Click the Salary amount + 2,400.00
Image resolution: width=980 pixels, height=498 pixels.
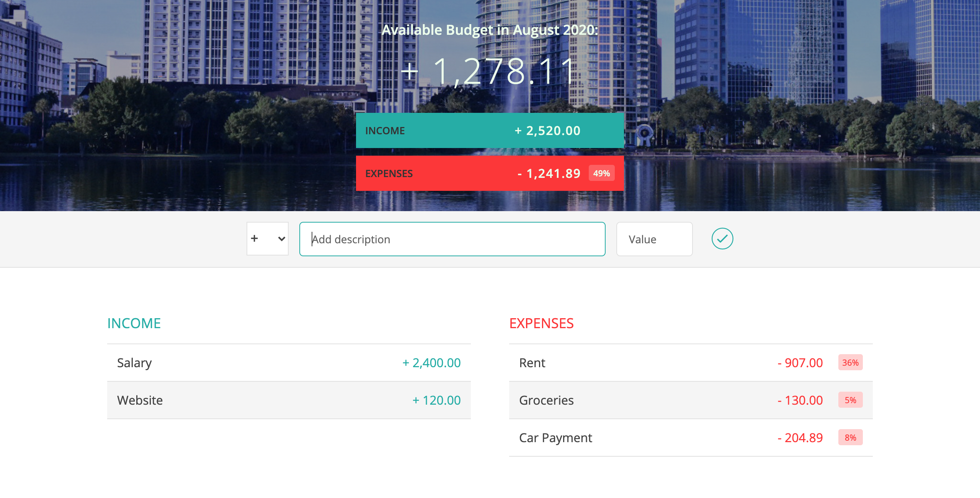431,363
